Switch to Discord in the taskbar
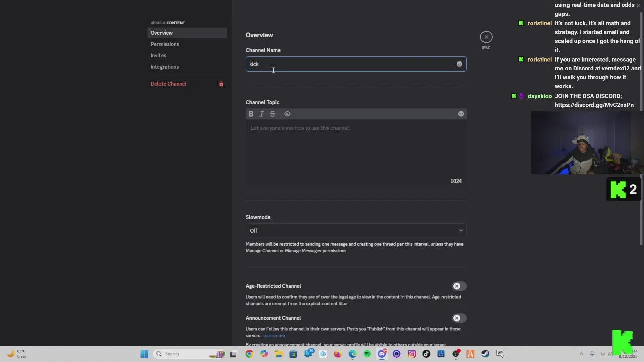 click(382, 354)
